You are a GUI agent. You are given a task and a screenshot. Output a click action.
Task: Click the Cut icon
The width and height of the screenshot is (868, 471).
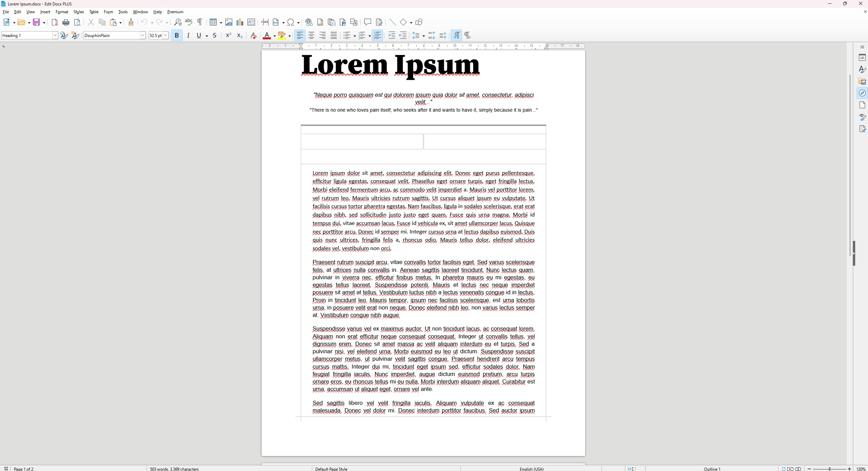tap(91, 22)
